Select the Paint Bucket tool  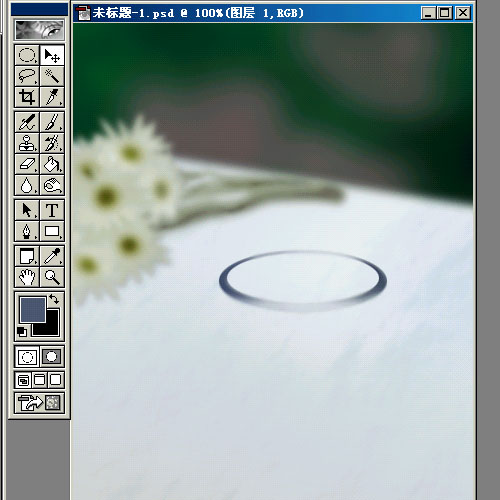[x=52, y=164]
